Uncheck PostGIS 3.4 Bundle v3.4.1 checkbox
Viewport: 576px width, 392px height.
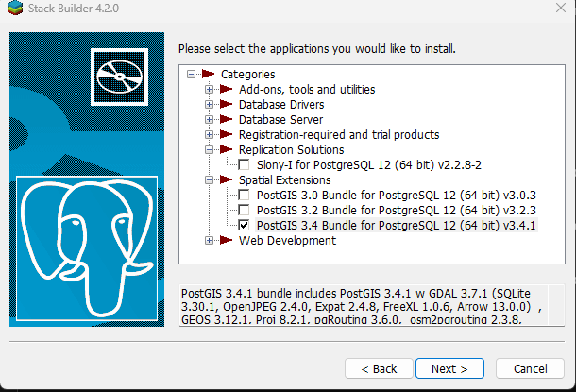tap(244, 225)
